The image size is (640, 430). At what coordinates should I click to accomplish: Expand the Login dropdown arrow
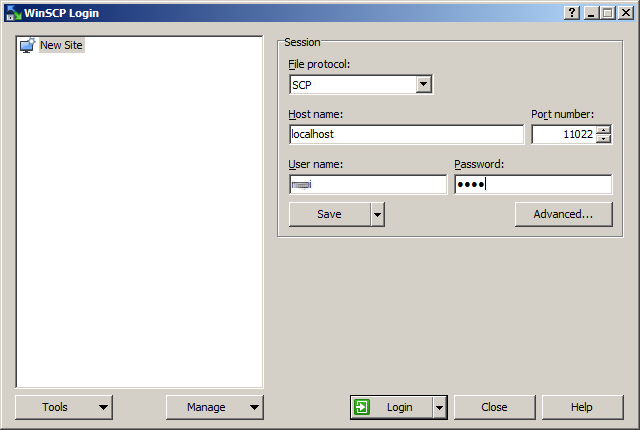click(440, 407)
